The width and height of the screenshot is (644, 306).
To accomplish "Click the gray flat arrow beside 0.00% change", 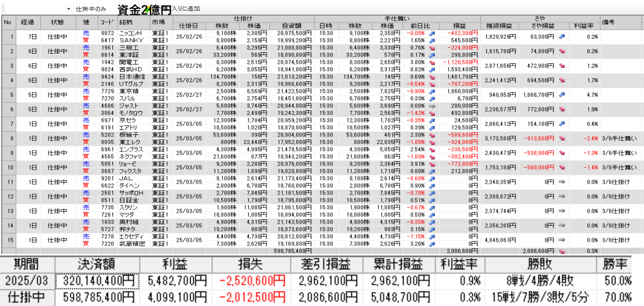I will pyautogui.click(x=431, y=106).
